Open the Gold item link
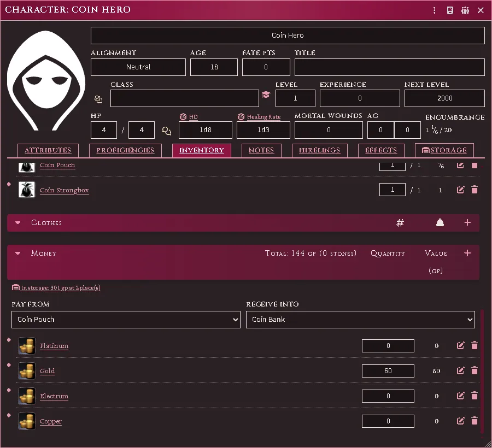The image size is (492, 448). (47, 371)
